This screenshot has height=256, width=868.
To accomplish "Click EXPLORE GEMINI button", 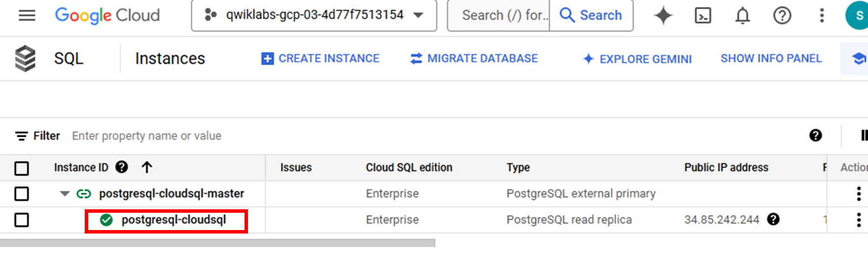I will coord(637,59).
